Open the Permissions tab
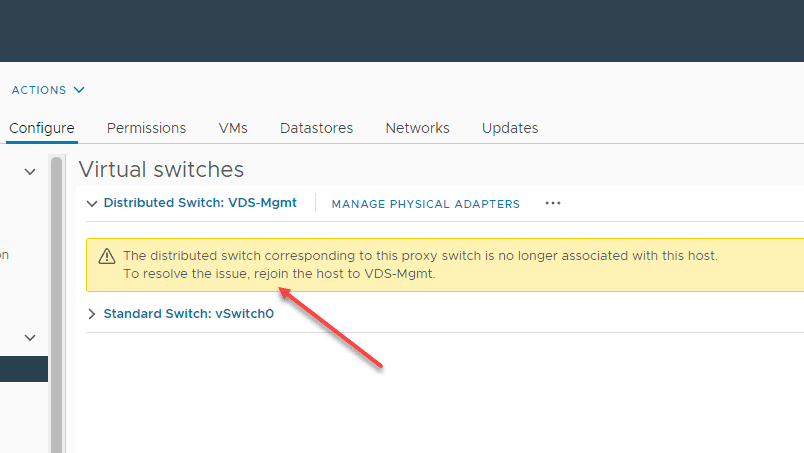804x453 pixels. (x=146, y=128)
